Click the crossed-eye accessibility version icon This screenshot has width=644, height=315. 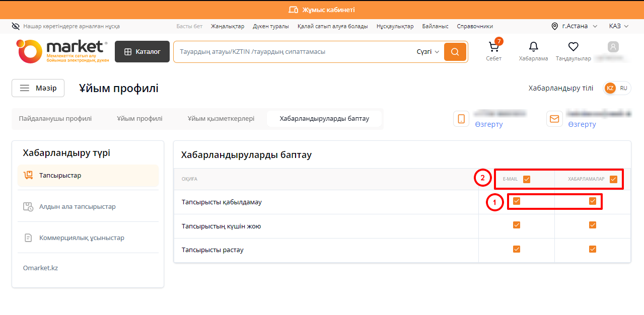click(16, 26)
